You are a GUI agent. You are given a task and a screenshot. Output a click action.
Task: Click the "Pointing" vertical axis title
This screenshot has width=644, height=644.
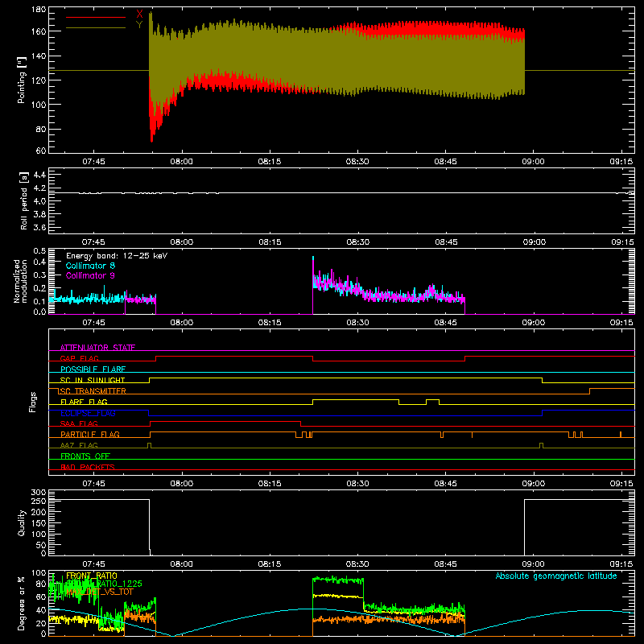[x=22, y=80]
